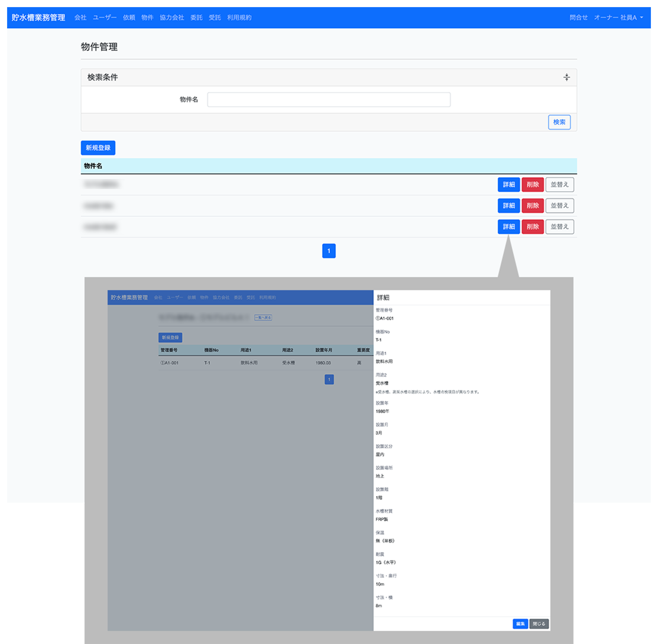Click the 8m 寸法・横 value in the detail panel
Viewport: 658px width, 644px height.
click(x=379, y=606)
